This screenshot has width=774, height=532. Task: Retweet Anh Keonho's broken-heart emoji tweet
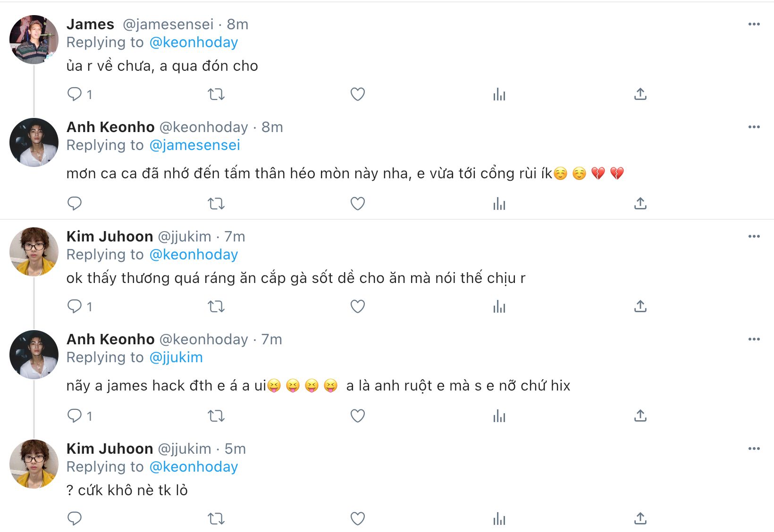[x=216, y=204]
